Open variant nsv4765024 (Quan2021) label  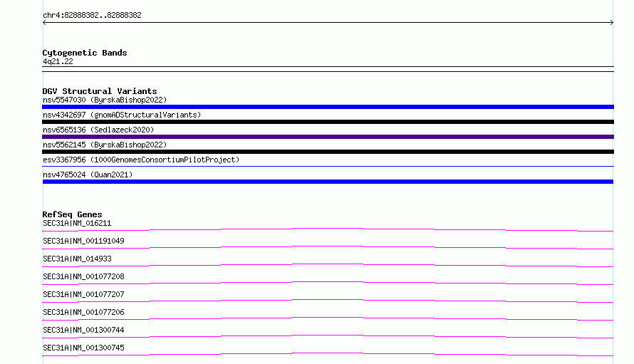[x=88, y=175]
